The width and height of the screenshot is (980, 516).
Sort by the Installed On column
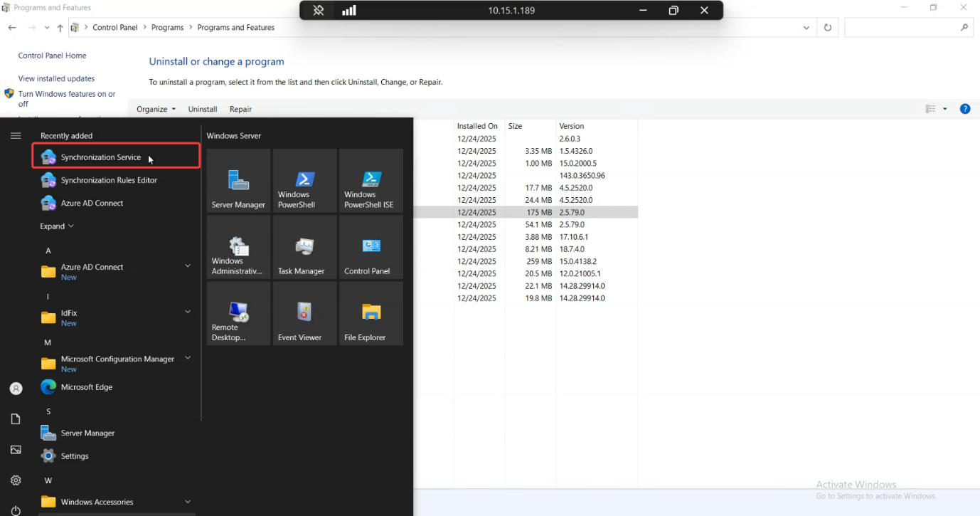(479, 126)
